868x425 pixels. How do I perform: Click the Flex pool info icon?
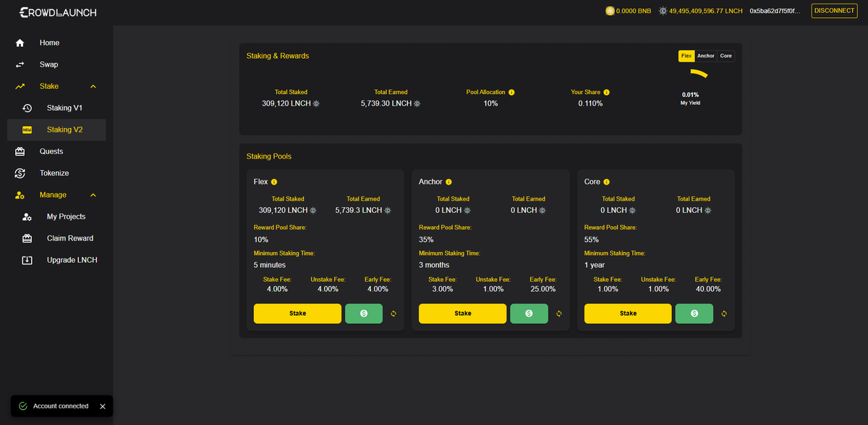(x=274, y=182)
